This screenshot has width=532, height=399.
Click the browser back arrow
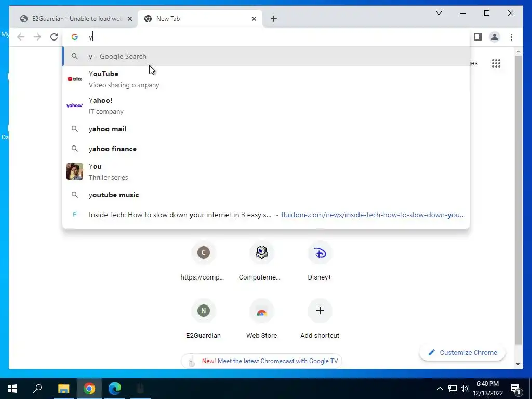point(21,37)
